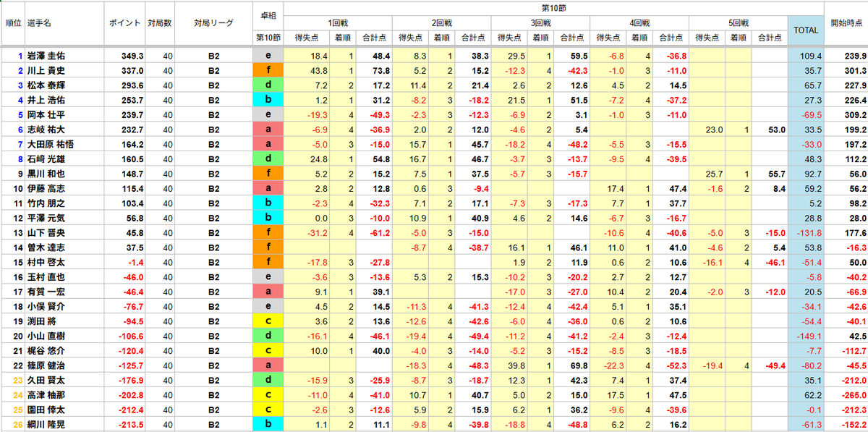Viewport: 868px width, 432px height.
Task: Click 黒川 和也's TOTAL value 92.7
Action: tap(813, 174)
